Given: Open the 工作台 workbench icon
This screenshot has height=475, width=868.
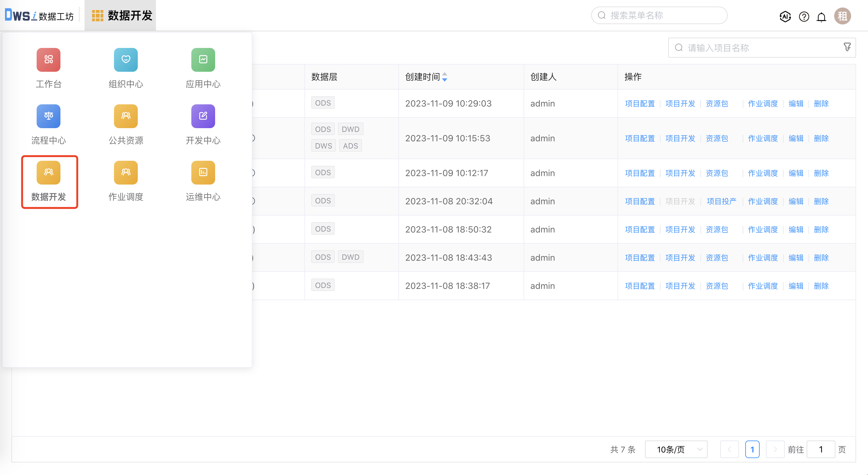Looking at the screenshot, I should pyautogui.click(x=49, y=60).
